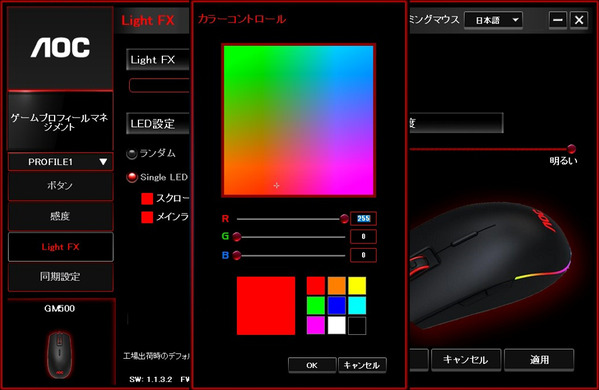The width and height of the screenshot is (599, 390).
Task: Click キャンセル in the main window
Action: click(466, 359)
